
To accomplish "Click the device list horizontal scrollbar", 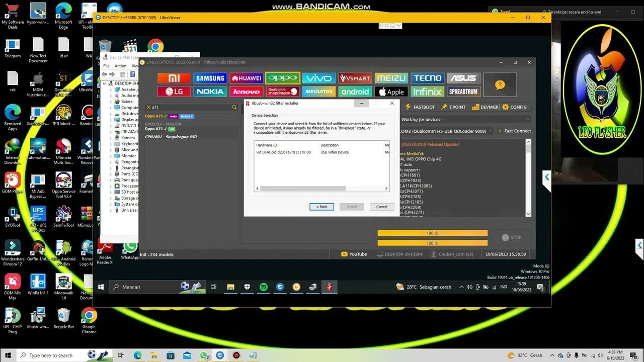I will pos(302,189).
